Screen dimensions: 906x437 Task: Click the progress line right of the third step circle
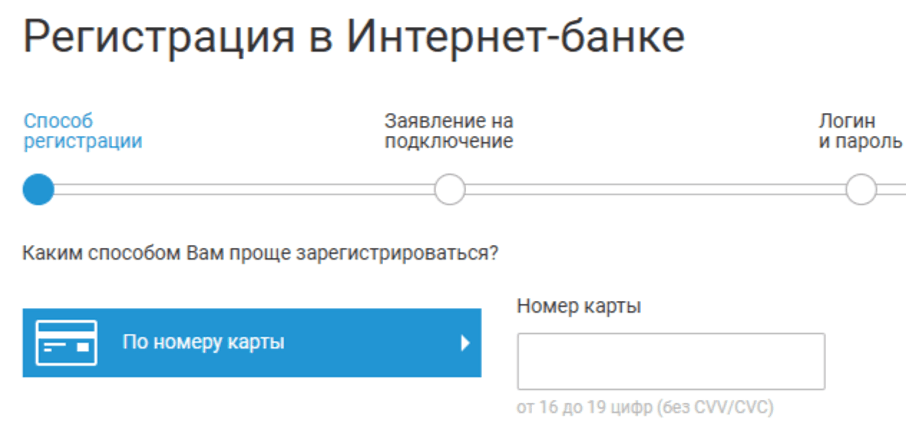point(891,189)
